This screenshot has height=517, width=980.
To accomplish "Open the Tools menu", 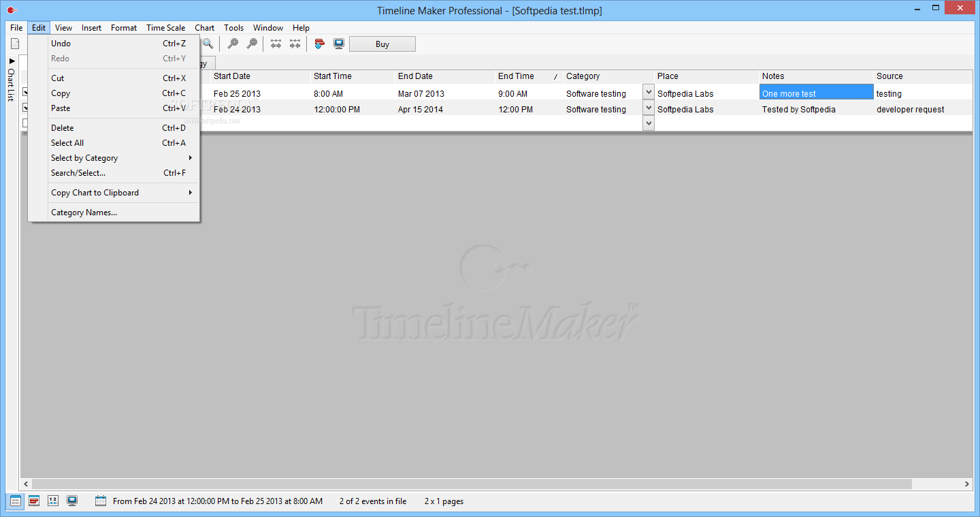I will tap(233, 28).
